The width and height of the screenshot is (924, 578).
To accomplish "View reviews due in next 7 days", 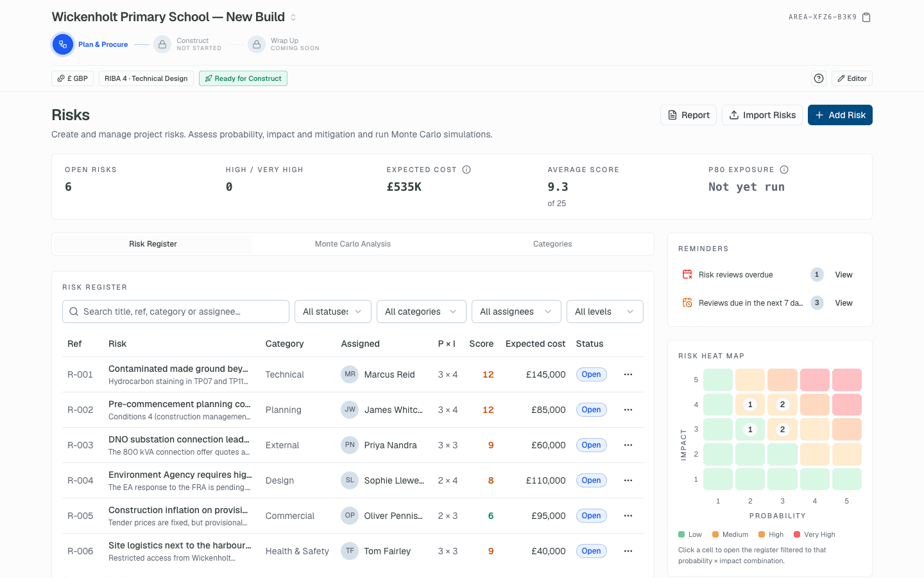I will click(x=844, y=303).
